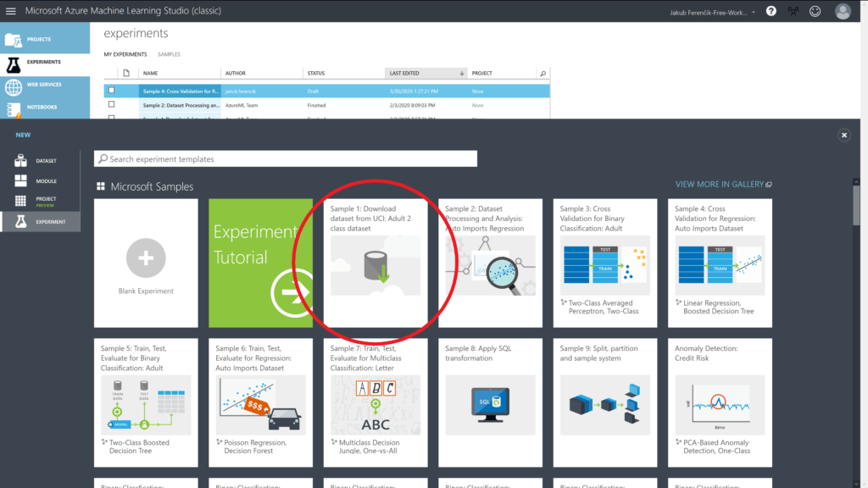Image resolution: width=868 pixels, height=488 pixels.
Task: Open the Notebooks sidebar section
Action: [x=41, y=107]
